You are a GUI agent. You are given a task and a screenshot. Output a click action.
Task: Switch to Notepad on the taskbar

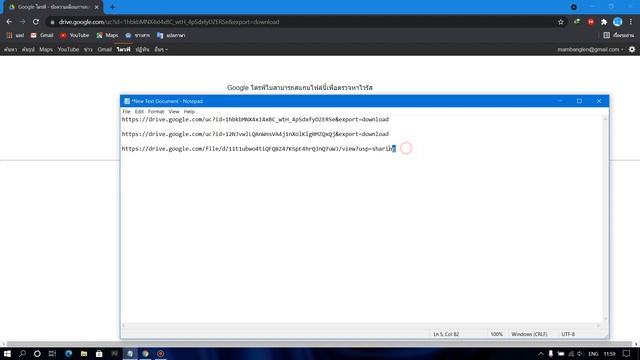click(130, 353)
